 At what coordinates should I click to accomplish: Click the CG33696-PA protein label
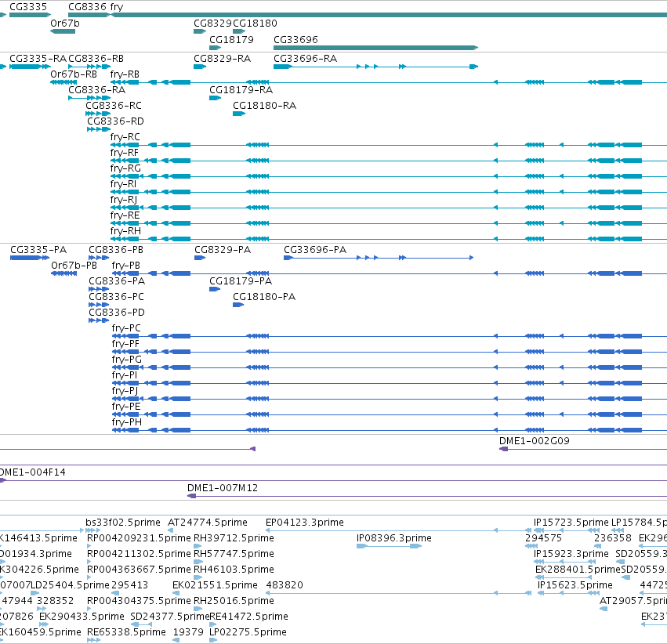point(315,249)
